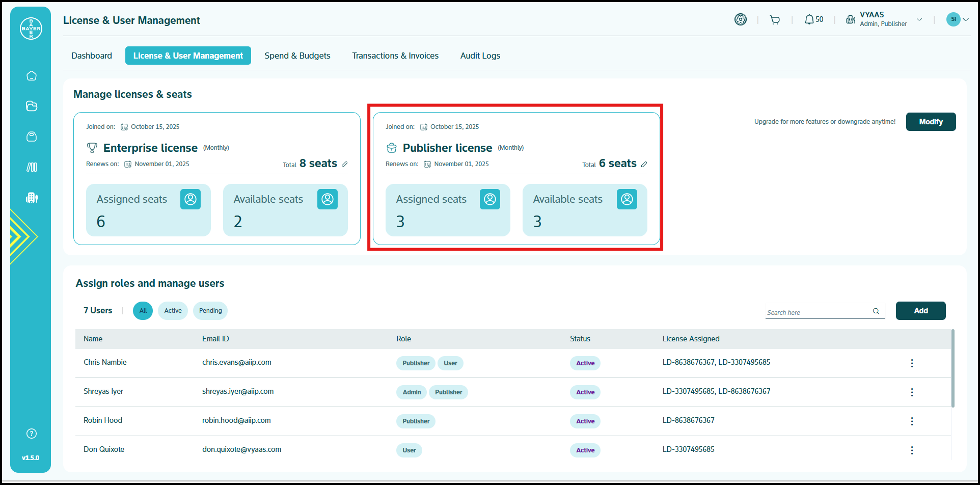This screenshot has height=485, width=980.
Task: Edit Enterprise license total seats pencil
Action: click(x=345, y=164)
